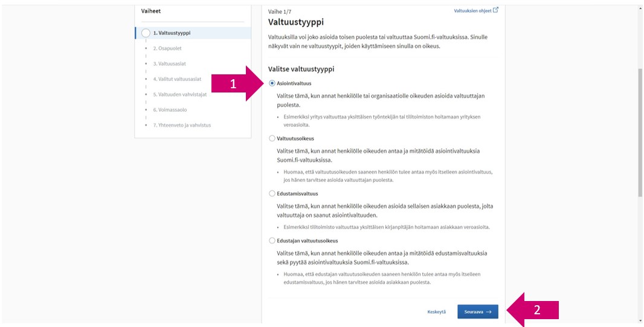Click the Keskeytä link
The image size is (644, 327).
coord(436,312)
